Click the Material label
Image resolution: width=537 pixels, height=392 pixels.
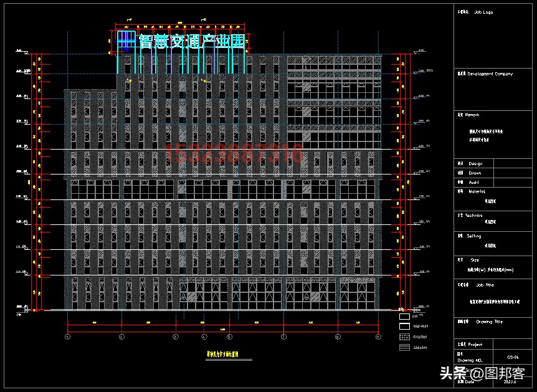(x=477, y=191)
